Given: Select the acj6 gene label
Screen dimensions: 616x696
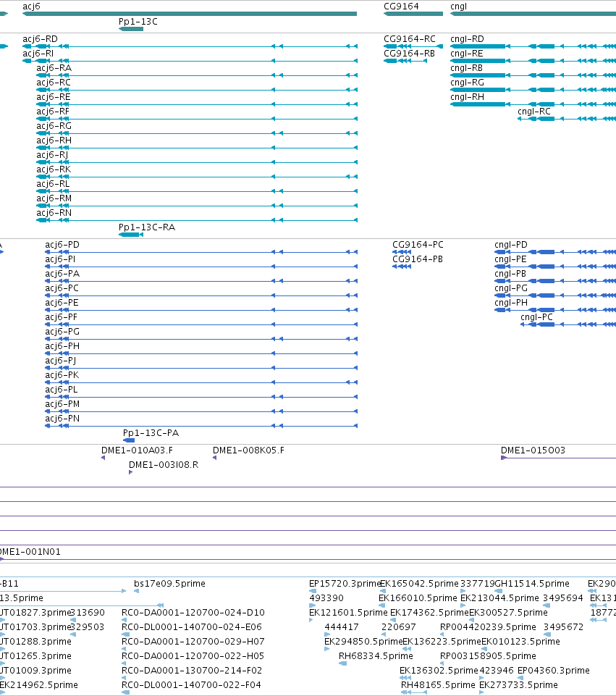Looking at the screenshot, I should point(31,7).
